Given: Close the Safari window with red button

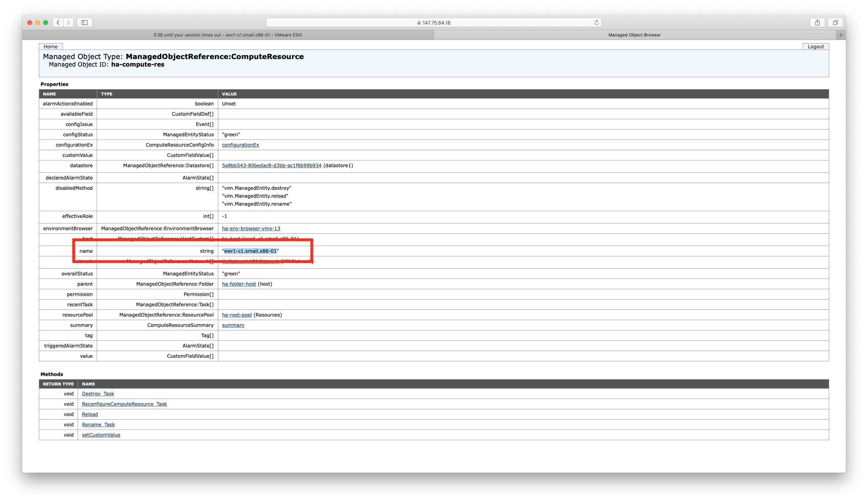Looking at the screenshot, I should point(30,23).
